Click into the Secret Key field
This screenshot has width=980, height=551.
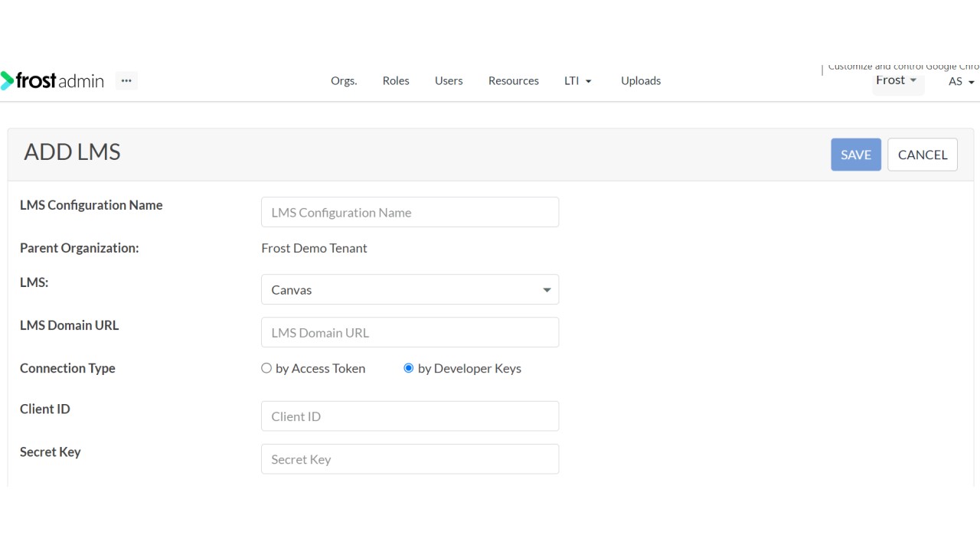[x=410, y=459]
